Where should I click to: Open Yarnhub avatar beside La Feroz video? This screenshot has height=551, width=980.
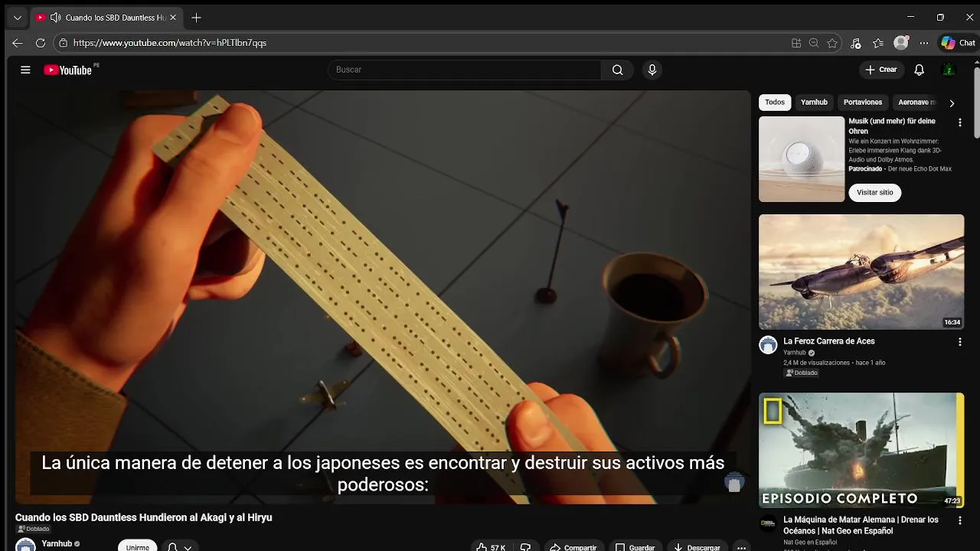pos(768,344)
